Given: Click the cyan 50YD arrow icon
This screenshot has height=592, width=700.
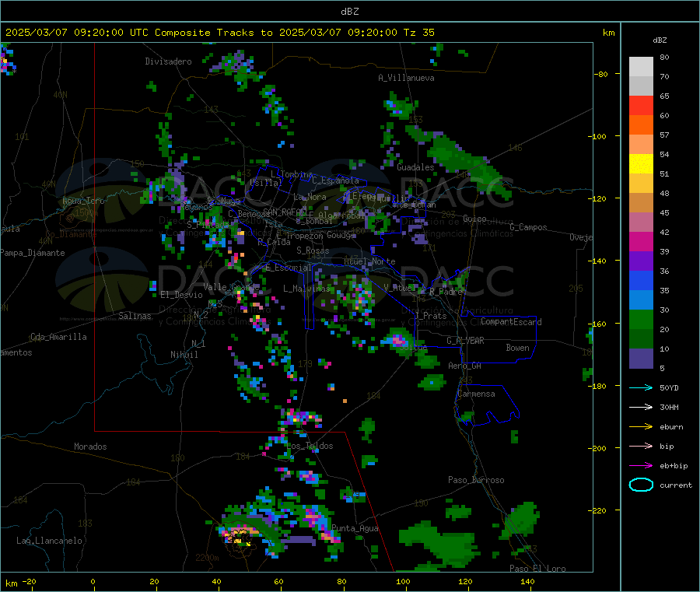Looking at the screenshot, I should coord(641,387).
